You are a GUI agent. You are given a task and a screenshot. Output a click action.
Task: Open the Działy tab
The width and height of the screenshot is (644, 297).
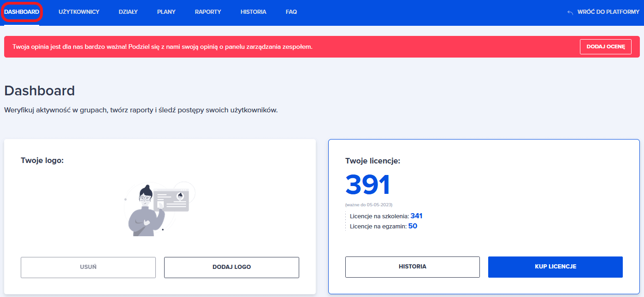click(x=128, y=12)
